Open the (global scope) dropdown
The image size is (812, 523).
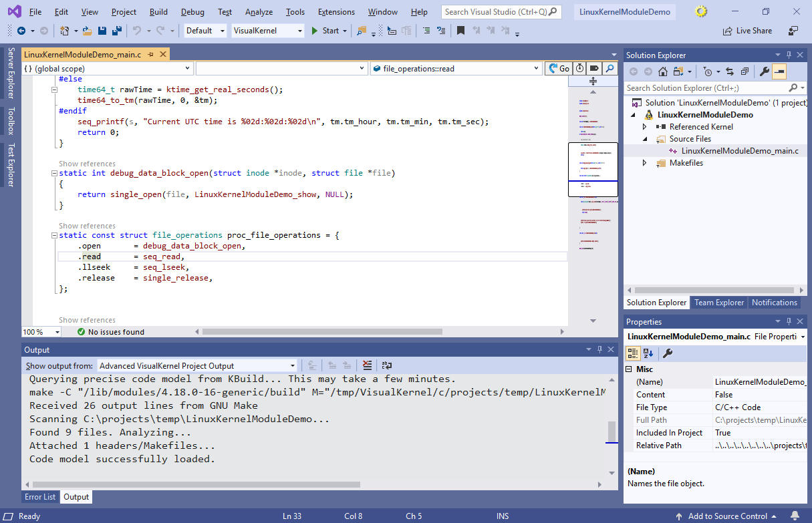pyautogui.click(x=108, y=68)
